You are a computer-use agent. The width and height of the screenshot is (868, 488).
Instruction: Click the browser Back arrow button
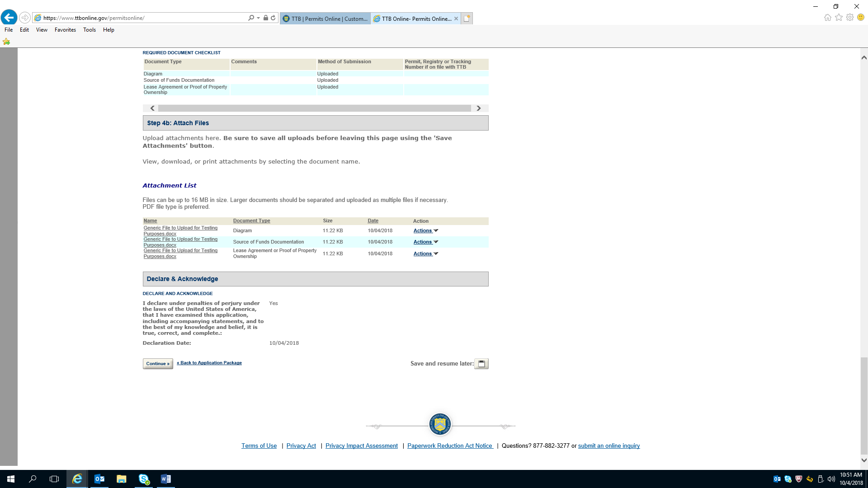pyautogui.click(x=9, y=18)
